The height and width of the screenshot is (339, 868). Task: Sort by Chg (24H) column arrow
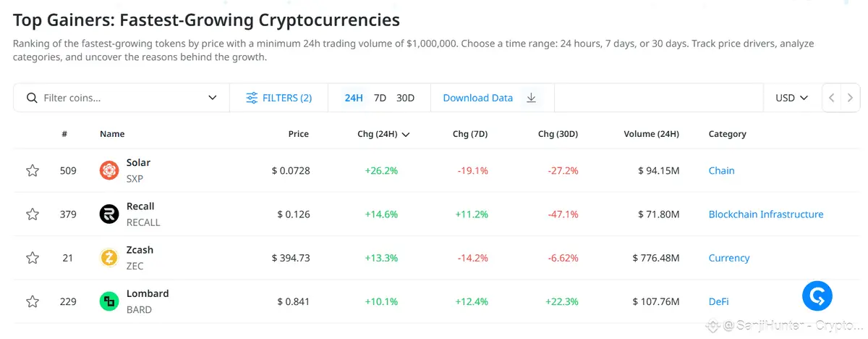(406, 135)
